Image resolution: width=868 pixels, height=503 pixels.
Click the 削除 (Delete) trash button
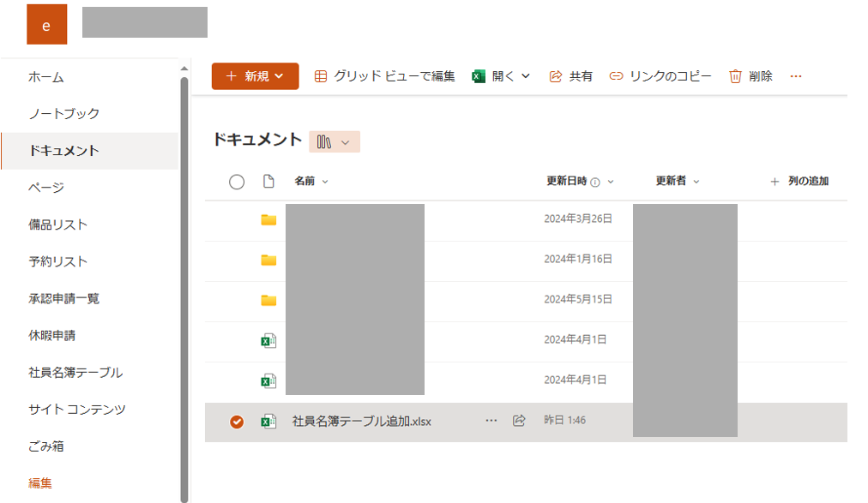pos(750,76)
